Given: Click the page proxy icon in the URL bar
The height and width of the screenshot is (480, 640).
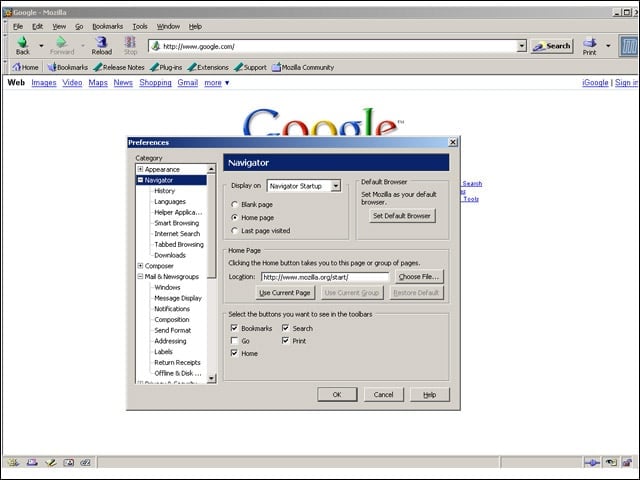Looking at the screenshot, I should click(x=156, y=46).
